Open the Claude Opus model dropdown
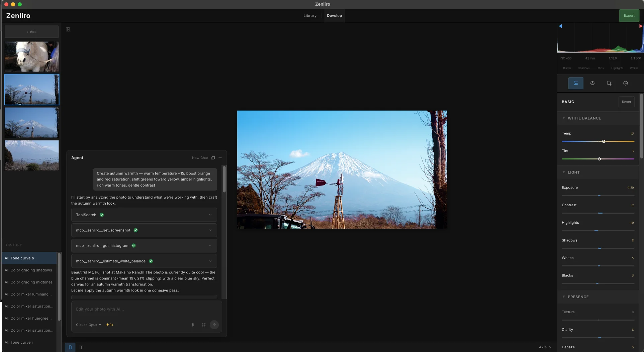Image resolution: width=644 pixels, height=352 pixels. (x=88, y=325)
